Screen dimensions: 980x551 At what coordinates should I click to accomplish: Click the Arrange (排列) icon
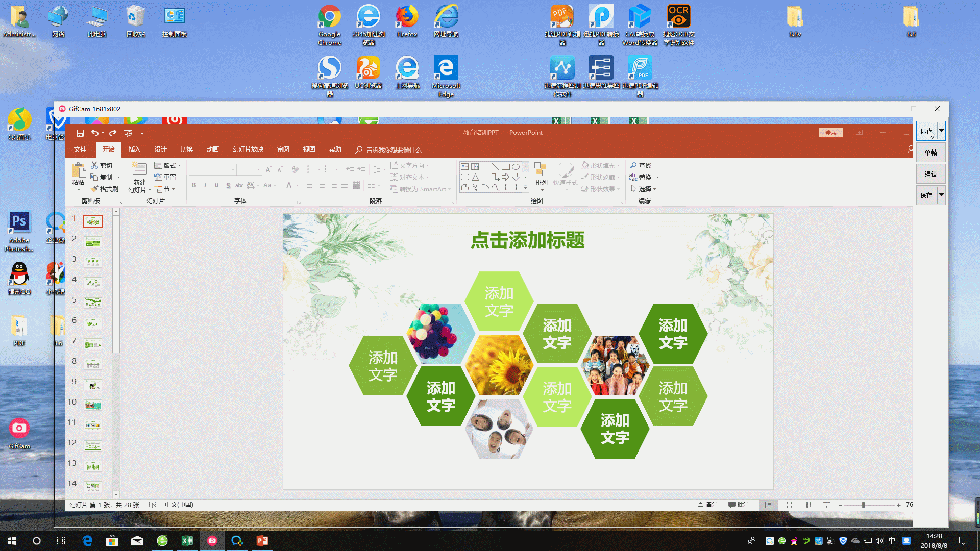[x=541, y=170]
